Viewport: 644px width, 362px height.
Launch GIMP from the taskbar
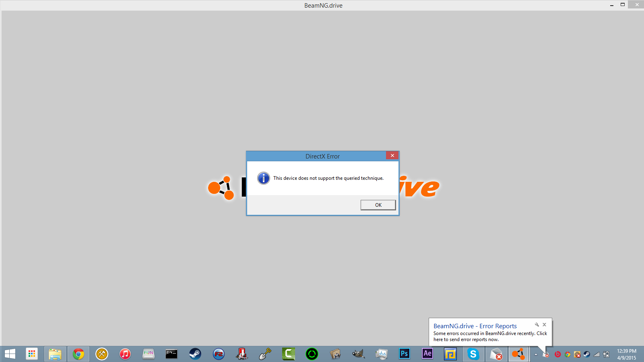[x=358, y=354]
